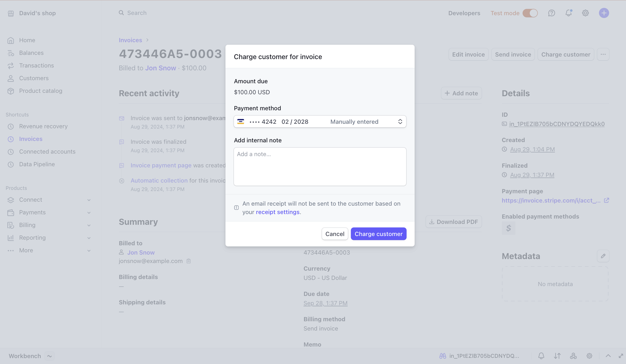Open the notifications bell in header
The width and height of the screenshot is (626, 364).
coord(569,13)
